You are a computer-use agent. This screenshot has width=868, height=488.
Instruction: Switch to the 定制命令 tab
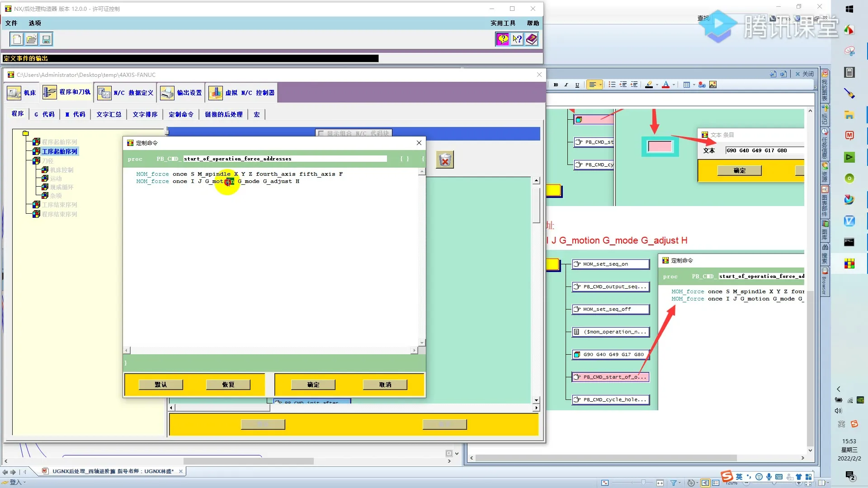(x=181, y=114)
